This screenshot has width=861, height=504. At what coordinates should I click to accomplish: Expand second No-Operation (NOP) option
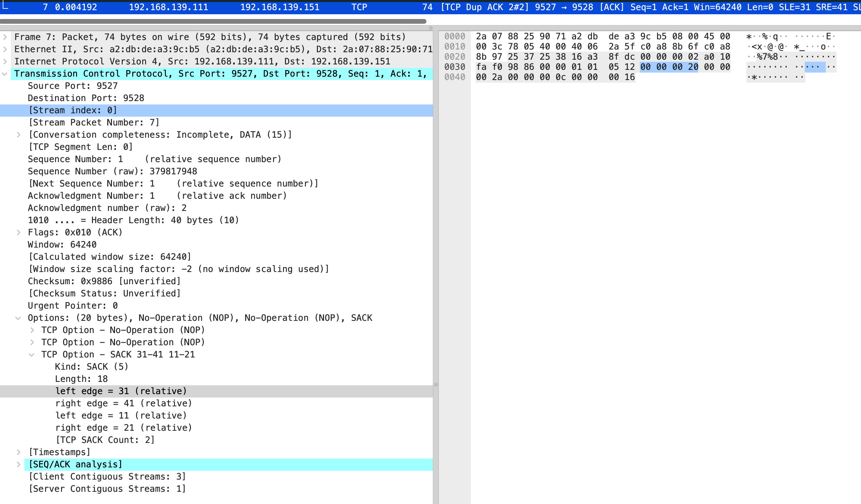32,343
